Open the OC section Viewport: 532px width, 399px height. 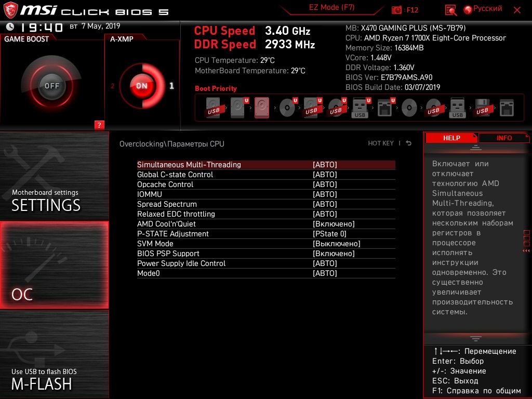[x=54, y=265]
